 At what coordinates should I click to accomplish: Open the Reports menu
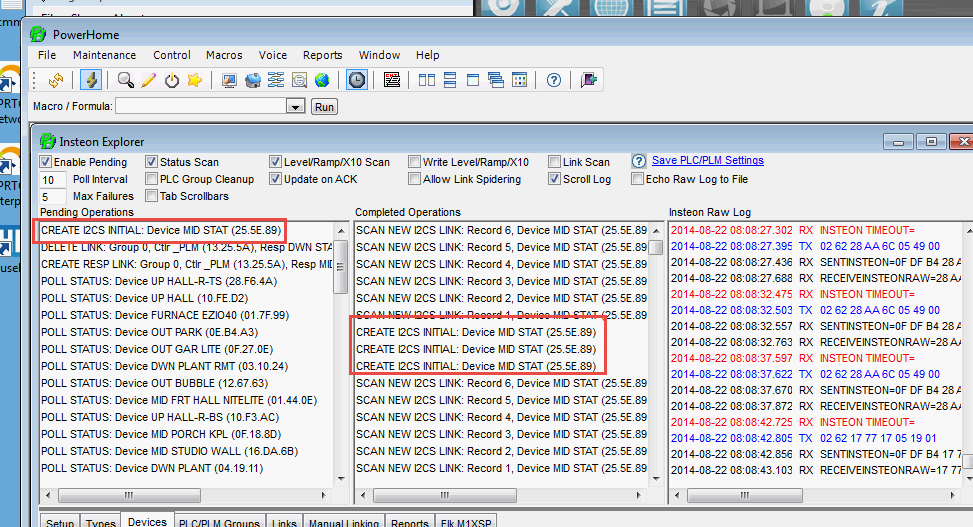click(x=323, y=55)
